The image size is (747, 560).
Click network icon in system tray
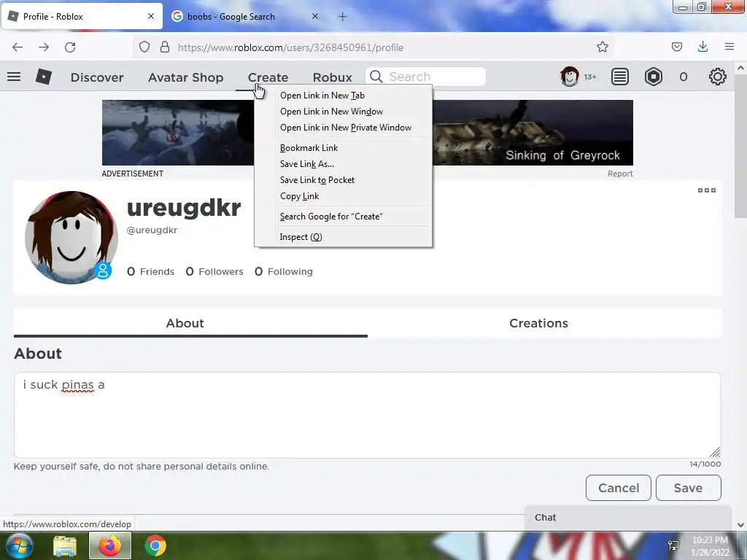click(x=673, y=545)
